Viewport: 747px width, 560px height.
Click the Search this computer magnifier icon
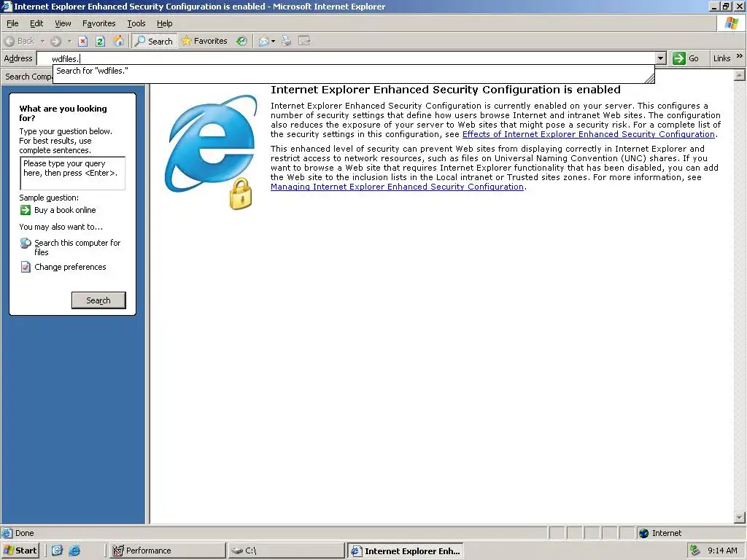pyautogui.click(x=26, y=244)
